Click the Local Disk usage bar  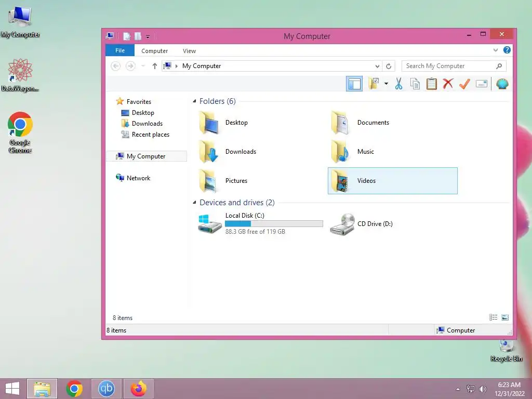pyautogui.click(x=274, y=223)
